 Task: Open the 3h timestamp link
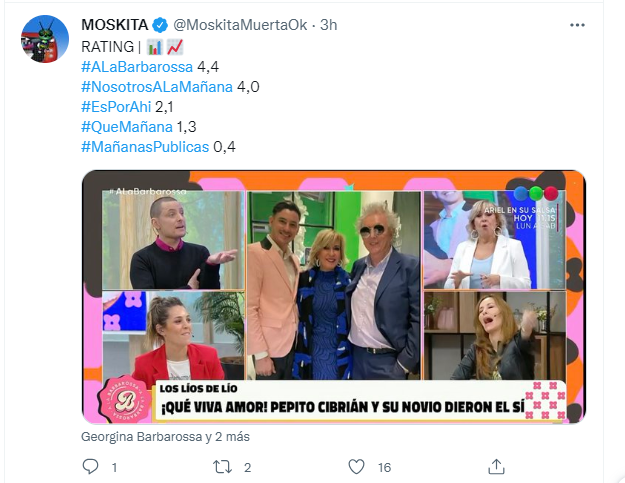click(329, 25)
